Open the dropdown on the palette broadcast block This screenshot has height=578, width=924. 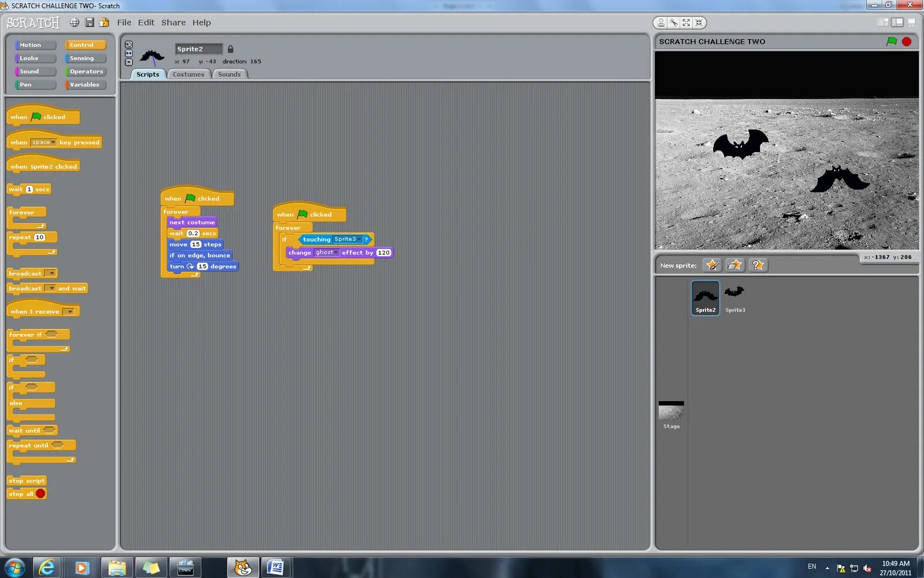point(51,273)
